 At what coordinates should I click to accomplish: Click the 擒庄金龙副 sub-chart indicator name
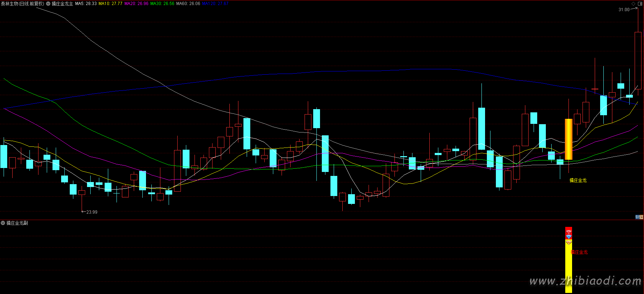point(17,223)
